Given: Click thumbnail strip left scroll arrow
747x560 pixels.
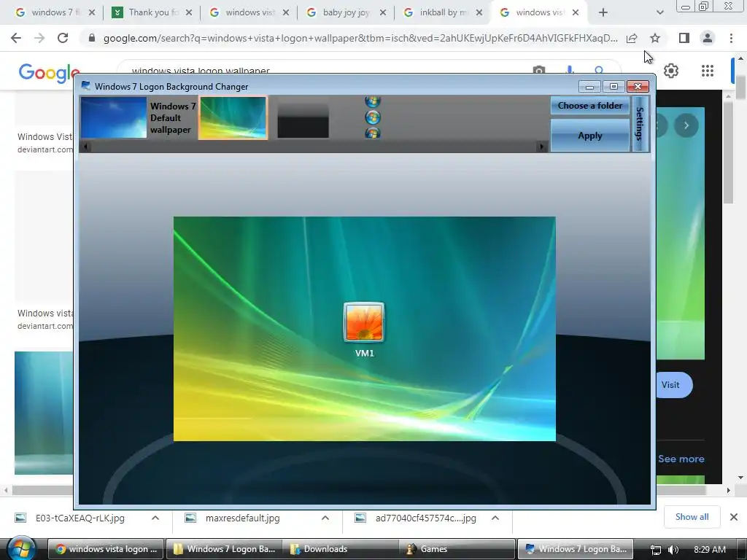Looking at the screenshot, I should tap(85, 147).
